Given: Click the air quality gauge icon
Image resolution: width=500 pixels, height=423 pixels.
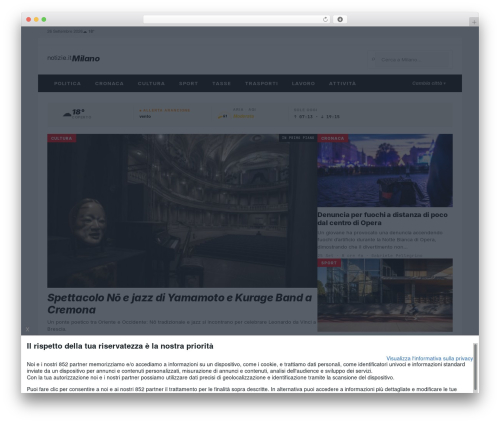Looking at the screenshot, I should point(222,116).
